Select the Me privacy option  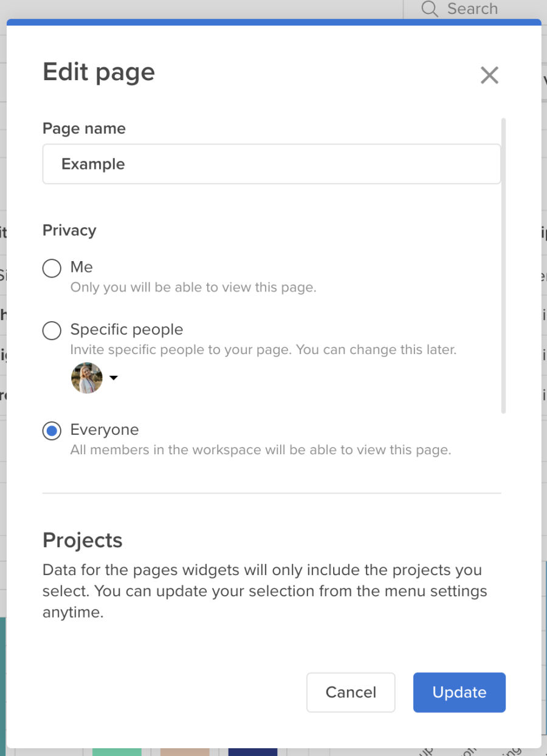pyautogui.click(x=52, y=268)
